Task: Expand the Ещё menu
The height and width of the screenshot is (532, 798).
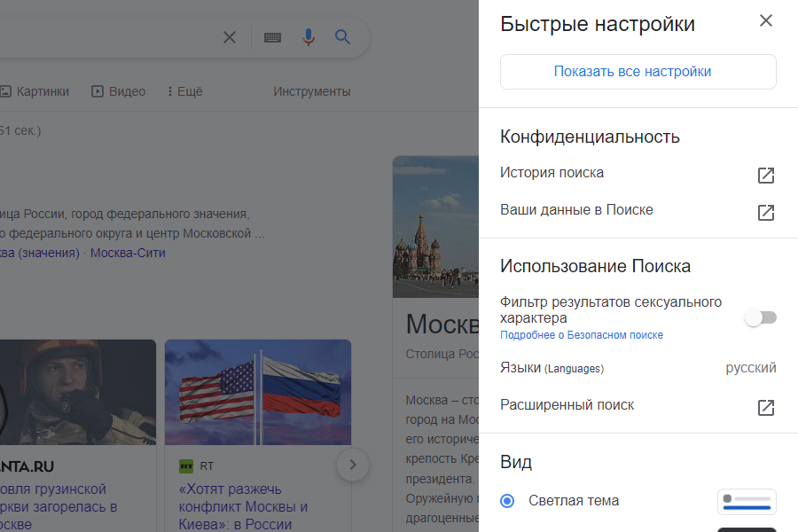Action: 184,91
